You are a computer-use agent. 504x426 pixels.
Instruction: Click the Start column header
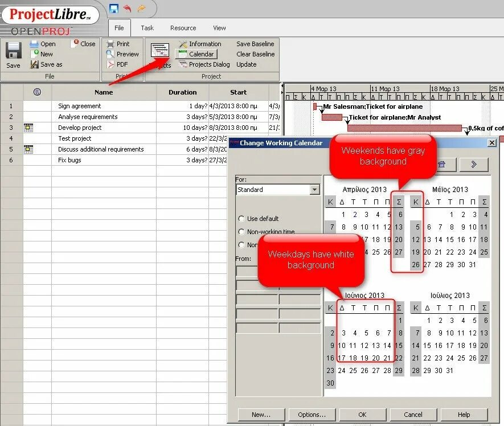click(238, 92)
